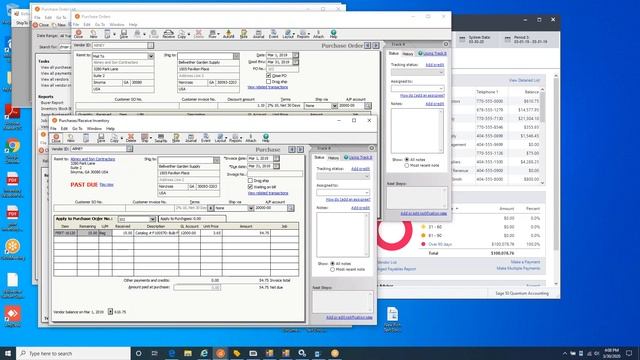Click 61 - 90 legend color dot
640x360 pixels.
click(x=423, y=236)
